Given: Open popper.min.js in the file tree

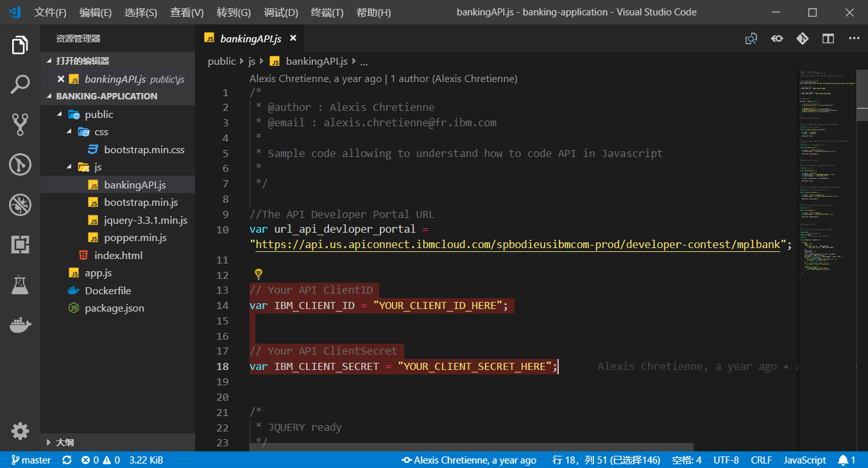Looking at the screenshot, I should tap(117, 238).
